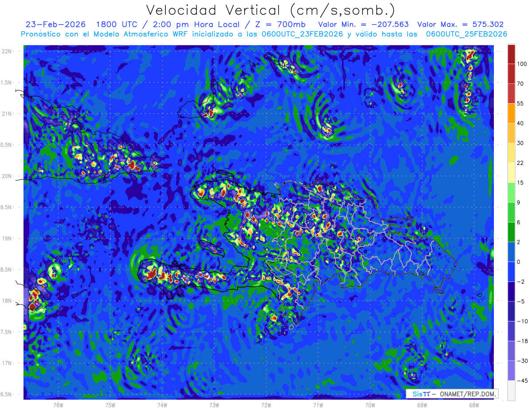The height and width of the screenshot is (411, 532).
Task: Click the colorbar label "22"
Action: tap(520, 163)
